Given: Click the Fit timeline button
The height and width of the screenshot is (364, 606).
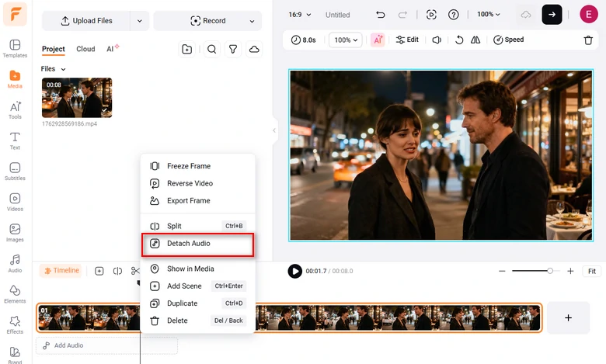Looking at the screenshot, I should [x=592, y=271].
